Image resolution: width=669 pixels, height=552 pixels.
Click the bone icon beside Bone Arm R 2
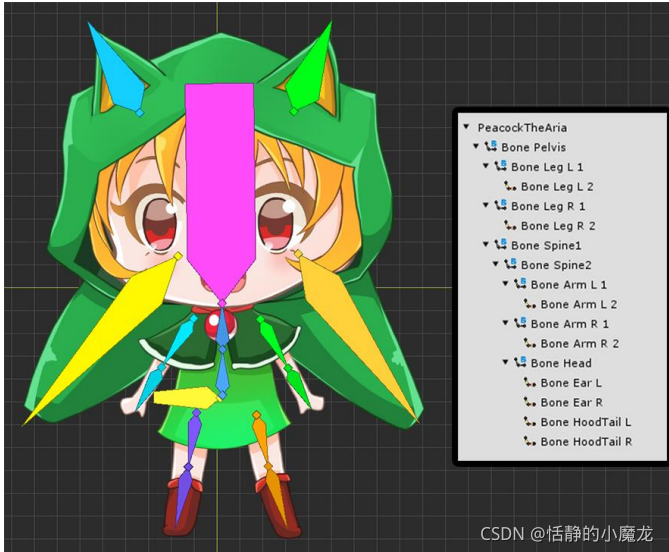click(x=530, y=343)
